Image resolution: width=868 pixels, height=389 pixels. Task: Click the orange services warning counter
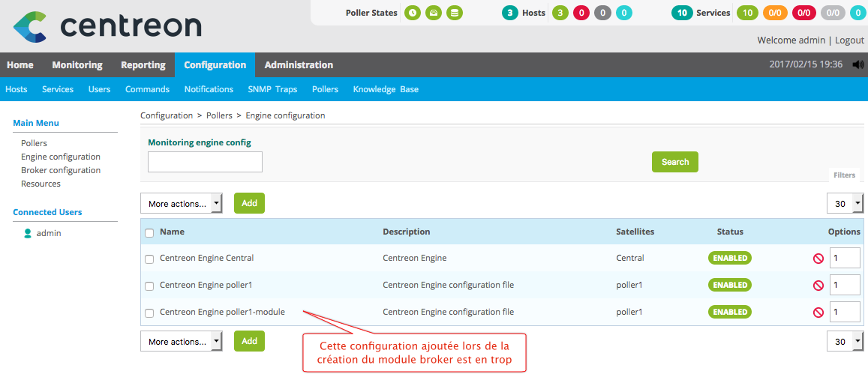coord(774,13)
